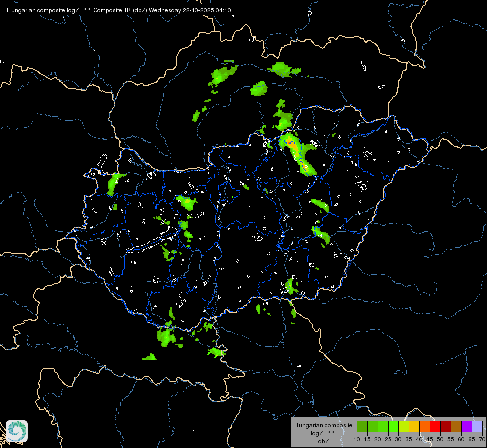Image resolution: width=487 pixels, height=448 pixels.
Task: Click the legend scale value '70'
Action: [x=482, y=440]
